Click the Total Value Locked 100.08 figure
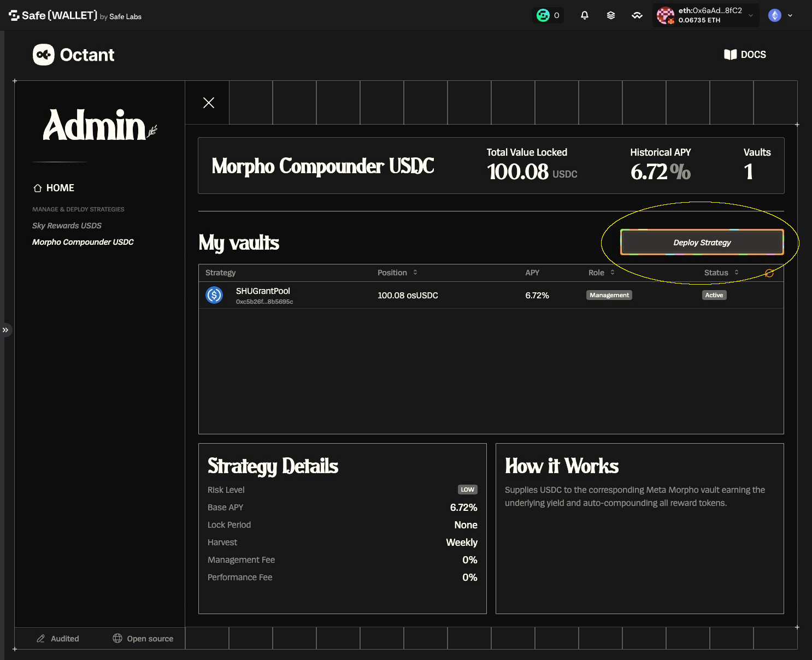This screenshot has height=660, width=812. click(517, 172)
